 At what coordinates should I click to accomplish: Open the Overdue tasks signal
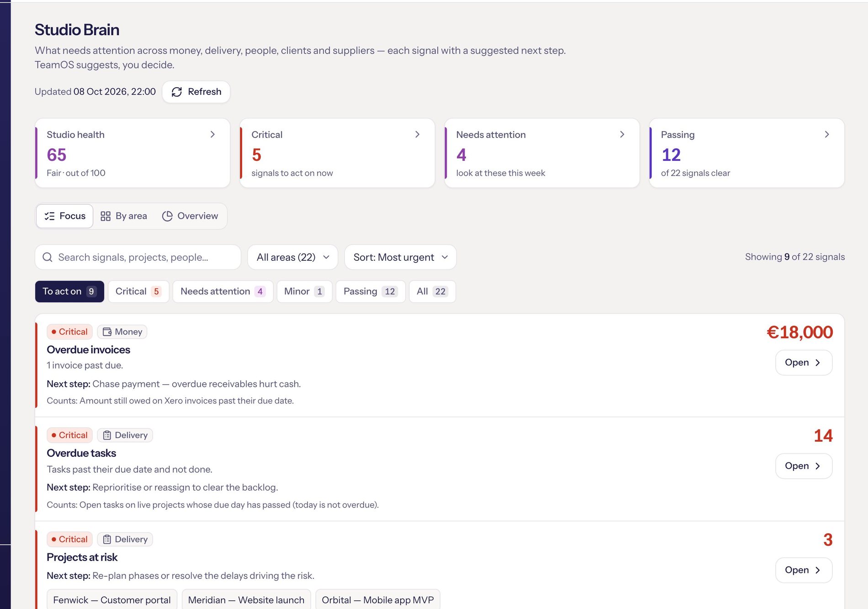pos(804,466)
